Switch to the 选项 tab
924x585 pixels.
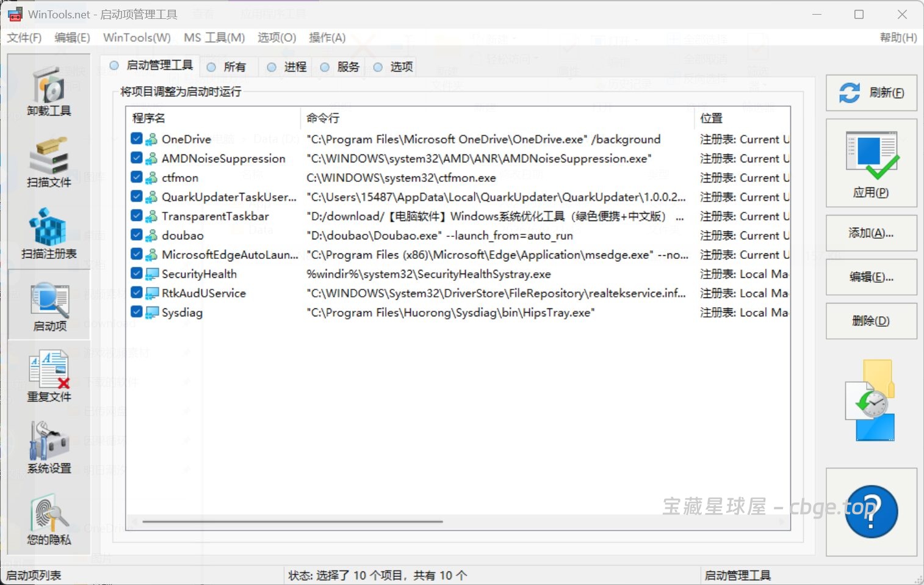393,67
